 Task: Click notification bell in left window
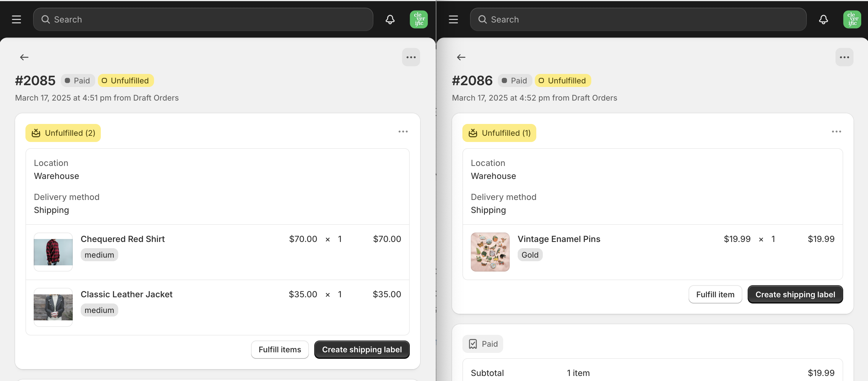coord(390,20)
